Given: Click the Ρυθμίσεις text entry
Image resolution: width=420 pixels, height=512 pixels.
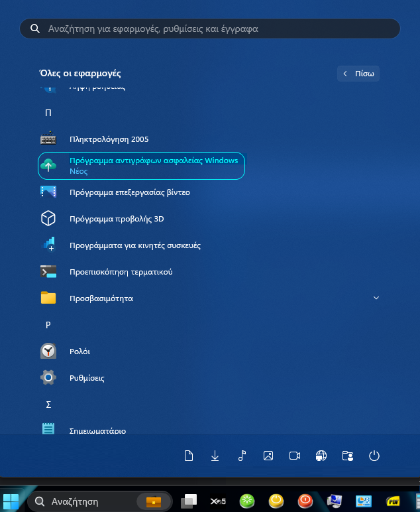Looking at the screenshot, I should [x=87, y=378].
